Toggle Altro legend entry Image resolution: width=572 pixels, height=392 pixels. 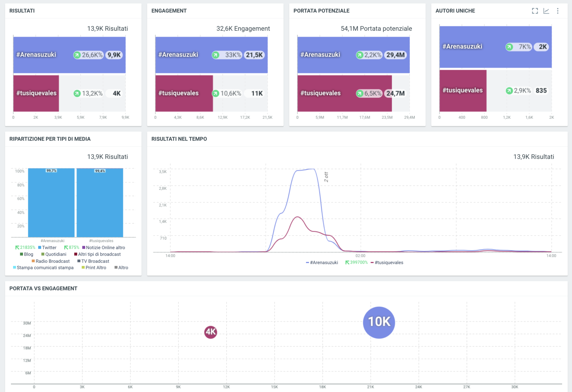[x=121, y=268]
